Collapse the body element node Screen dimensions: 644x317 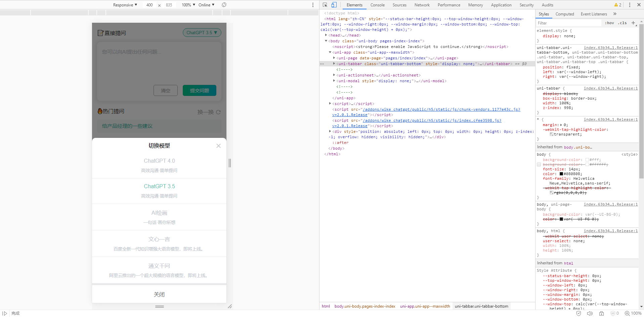[x=326, y=41]
